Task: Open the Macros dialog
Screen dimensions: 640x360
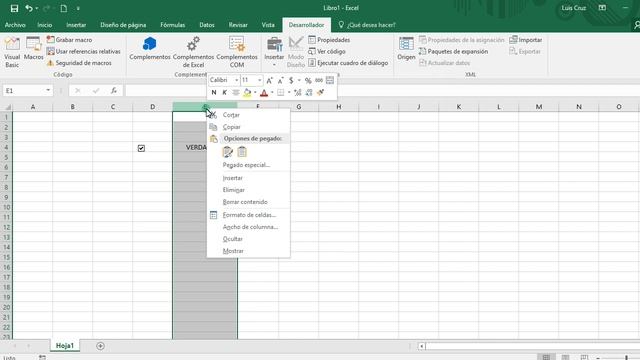Action: click(33, 49)
